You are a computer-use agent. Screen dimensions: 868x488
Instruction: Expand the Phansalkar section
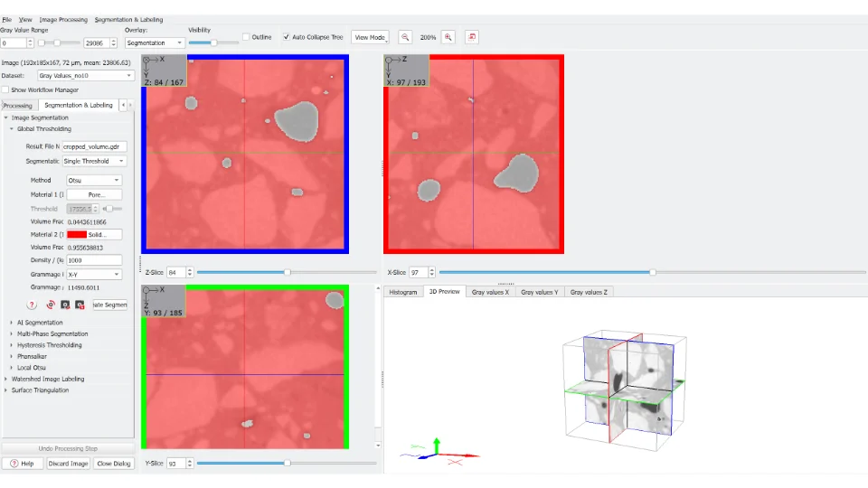tap(12, 357)
